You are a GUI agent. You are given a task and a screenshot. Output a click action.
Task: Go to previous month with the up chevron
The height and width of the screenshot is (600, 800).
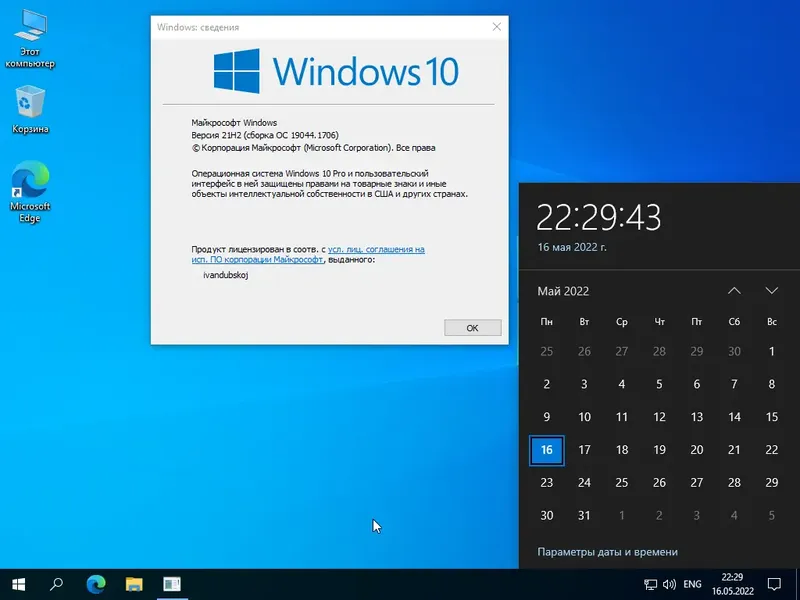tap(734, 290)
